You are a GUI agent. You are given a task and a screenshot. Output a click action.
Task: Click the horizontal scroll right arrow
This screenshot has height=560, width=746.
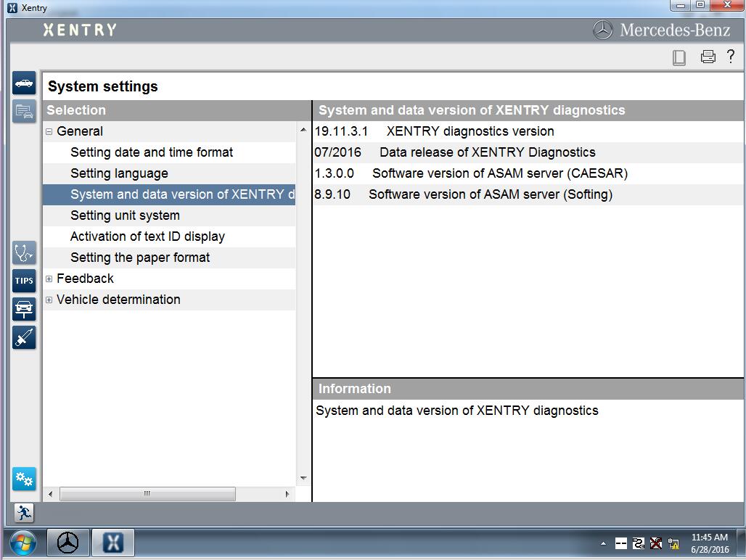287,494
